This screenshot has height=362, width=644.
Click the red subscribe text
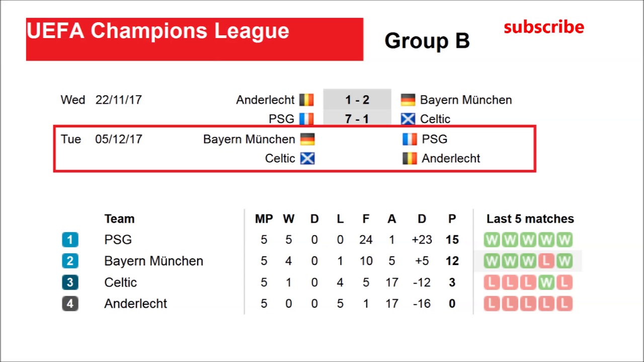(x=543, y=27)
